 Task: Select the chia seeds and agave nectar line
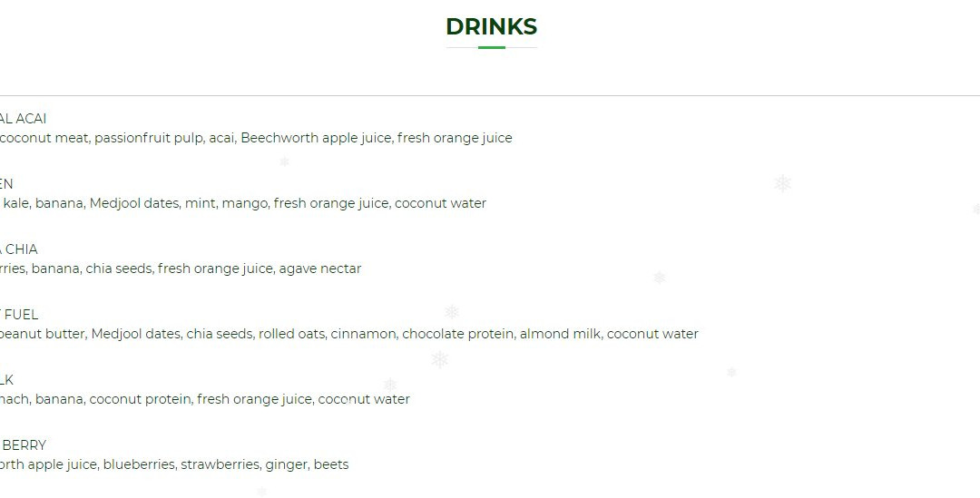(181, 269)
